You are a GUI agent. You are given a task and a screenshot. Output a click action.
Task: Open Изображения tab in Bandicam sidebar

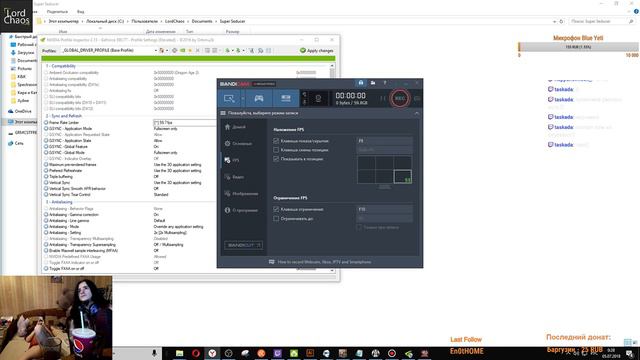[x=241, y=193]
